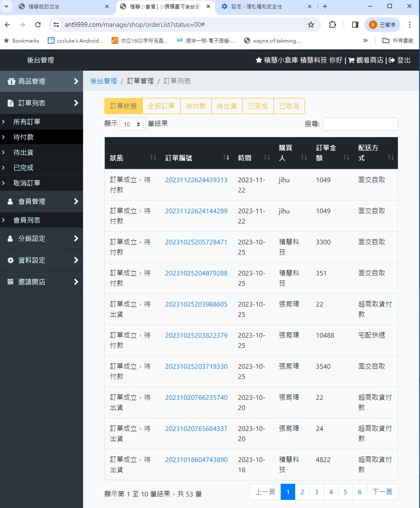The height and width of the screenshot is (508, 420).
Task: Filter orders by 待出貨 tab
Action: (x=227, y=106)
